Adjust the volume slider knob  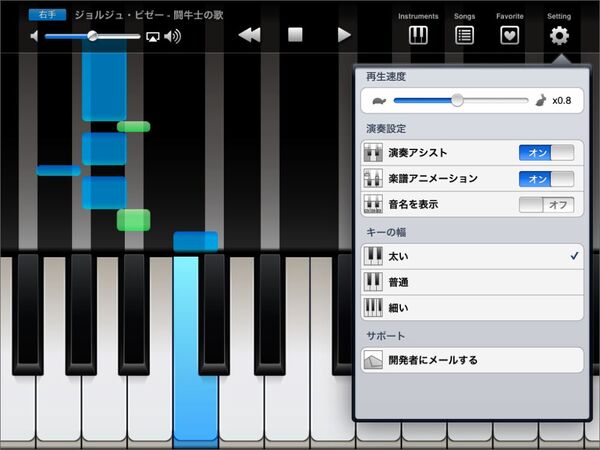pyautogui.click(x=92, y=36)
